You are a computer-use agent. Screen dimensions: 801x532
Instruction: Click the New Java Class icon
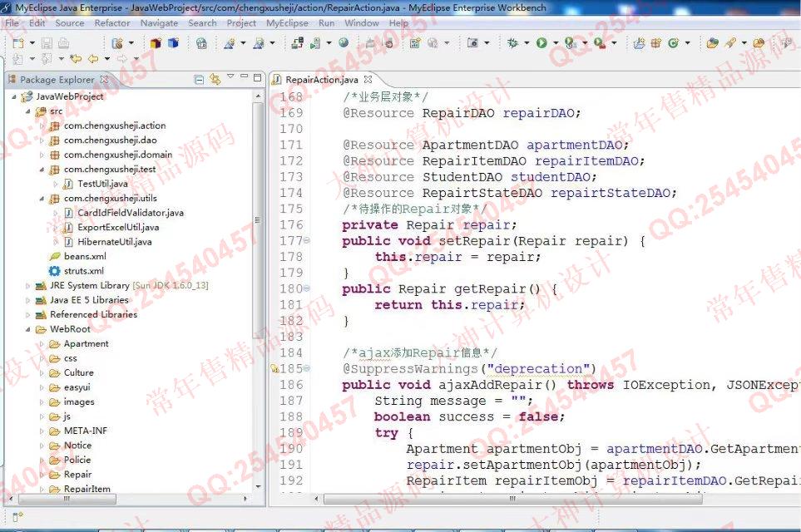pyautogui.click(x=673, y=43)
